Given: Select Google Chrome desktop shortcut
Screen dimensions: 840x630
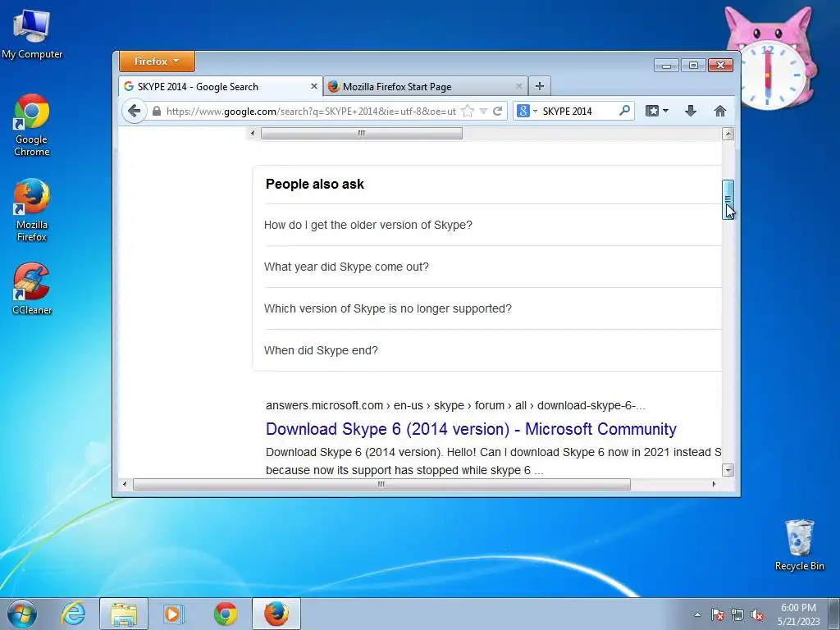Looking at the screenshot, I should click(32, 126).
